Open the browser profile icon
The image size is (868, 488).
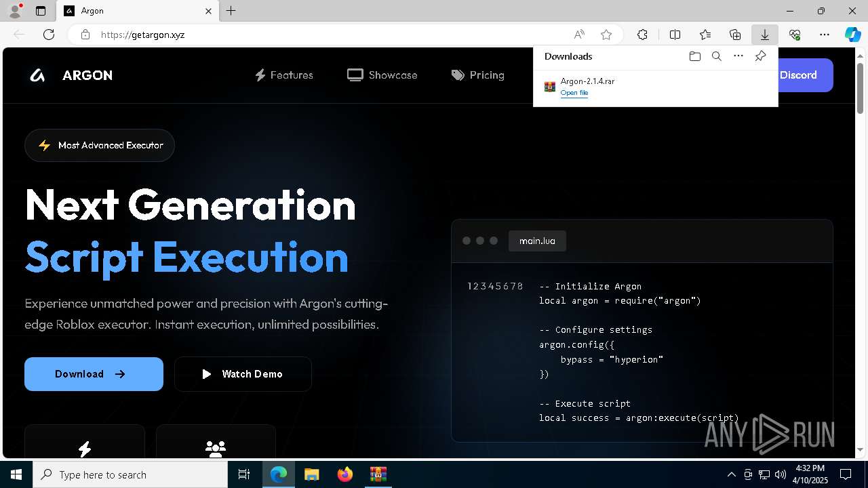point(15,10)
